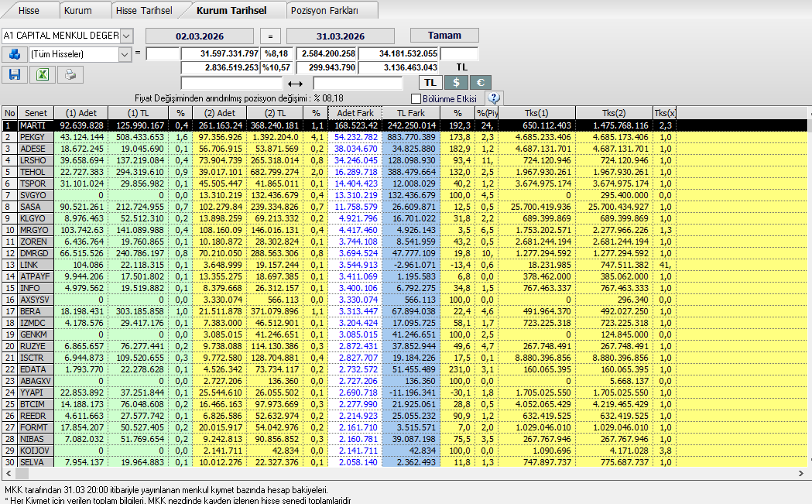Image resolution: width=812 pixels, height=504 pixels.
Task: Click the horizontal scrollbar thumb
Action: 22,474
